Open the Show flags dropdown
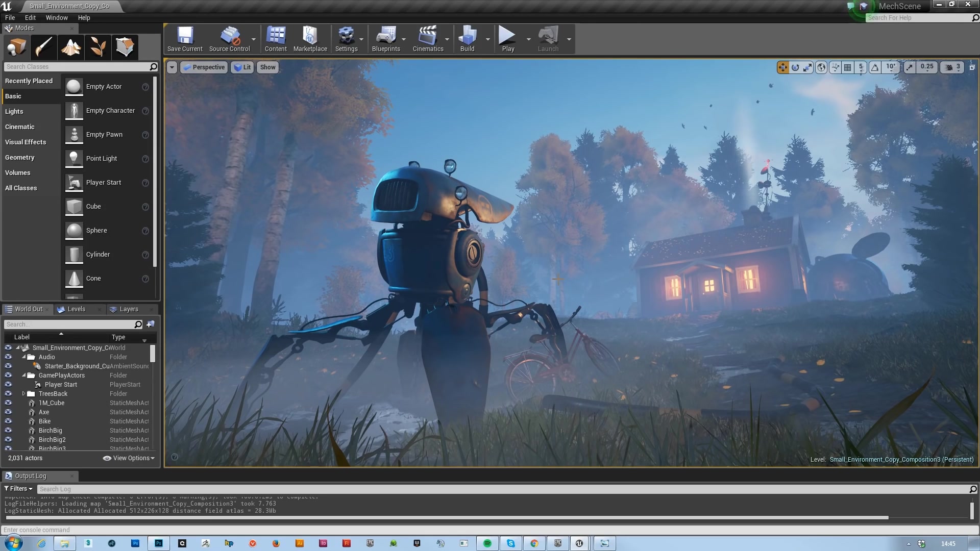 (x=267, y=67)
